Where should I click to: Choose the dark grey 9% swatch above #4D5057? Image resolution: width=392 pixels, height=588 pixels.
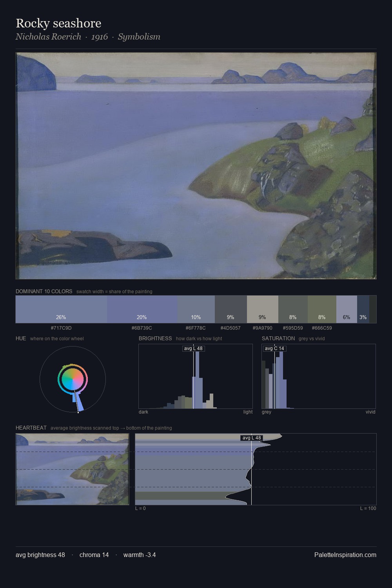(x=231, y=309)
